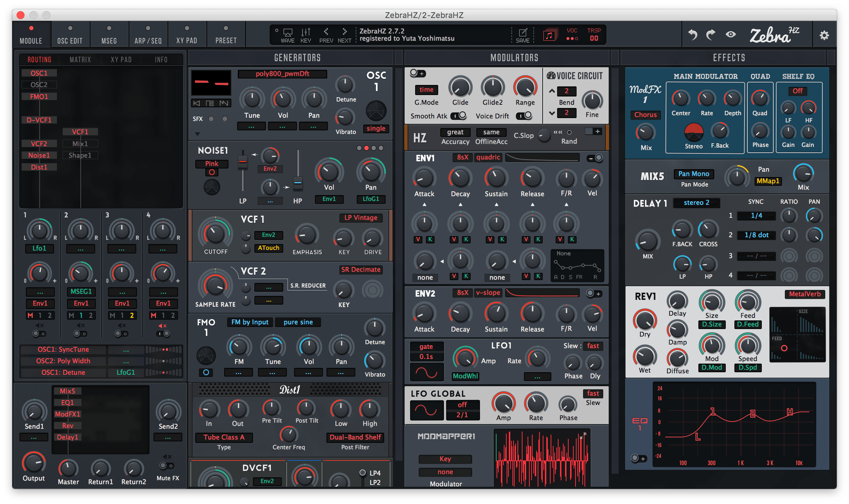Select the sawtooth wave icon in OSC1
849x504 pixels.
click(224, 103)
